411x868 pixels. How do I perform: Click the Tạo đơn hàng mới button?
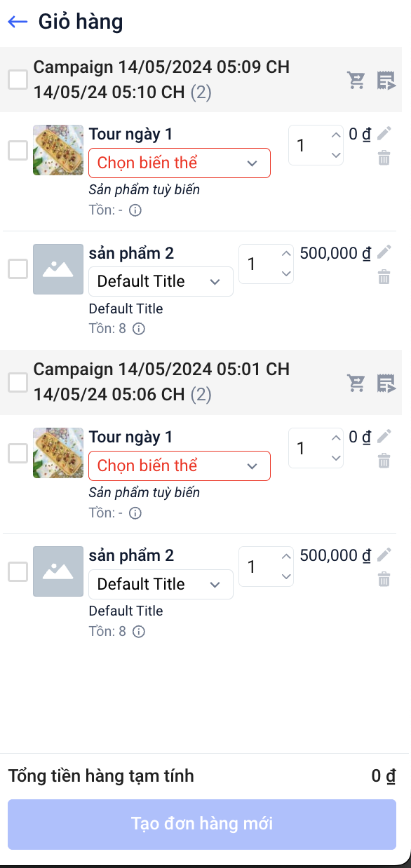pos(202,824)
